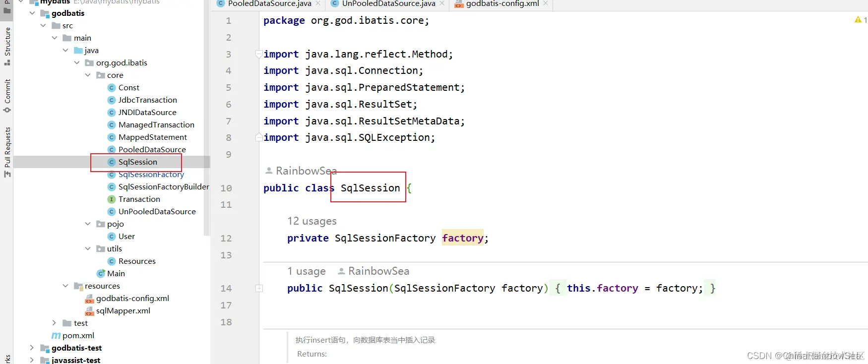This screenshot has height=364, width=868.
Task: Collapse the pojo package node
Action: pos(88,224)
